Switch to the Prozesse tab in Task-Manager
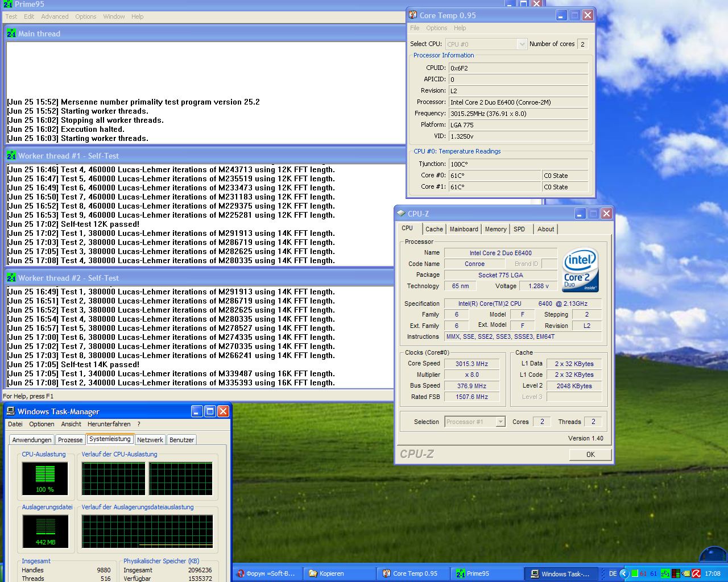Image resolution: width=728 pixels, height=582 pixels. (71, 440)
